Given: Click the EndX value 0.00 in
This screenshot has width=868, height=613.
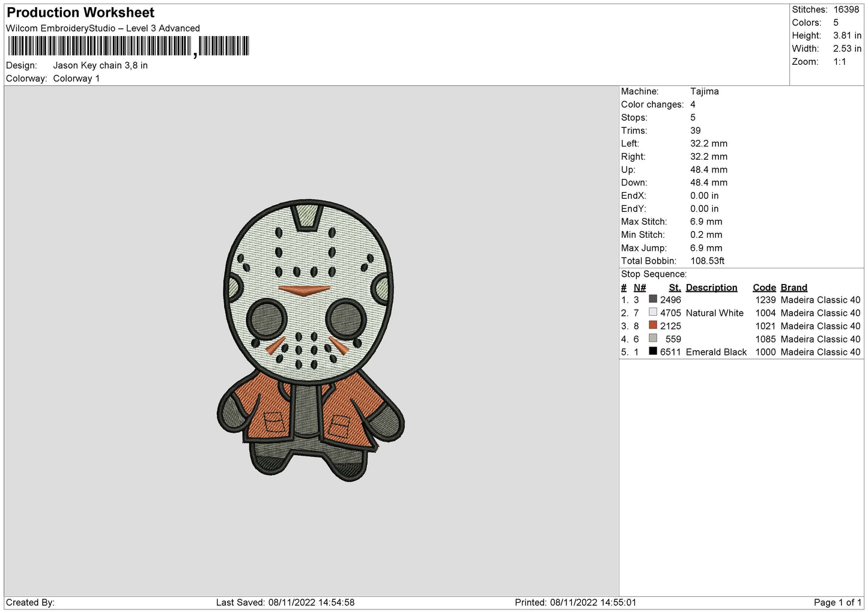Looking at the screenshot, I should click(704, 196).
